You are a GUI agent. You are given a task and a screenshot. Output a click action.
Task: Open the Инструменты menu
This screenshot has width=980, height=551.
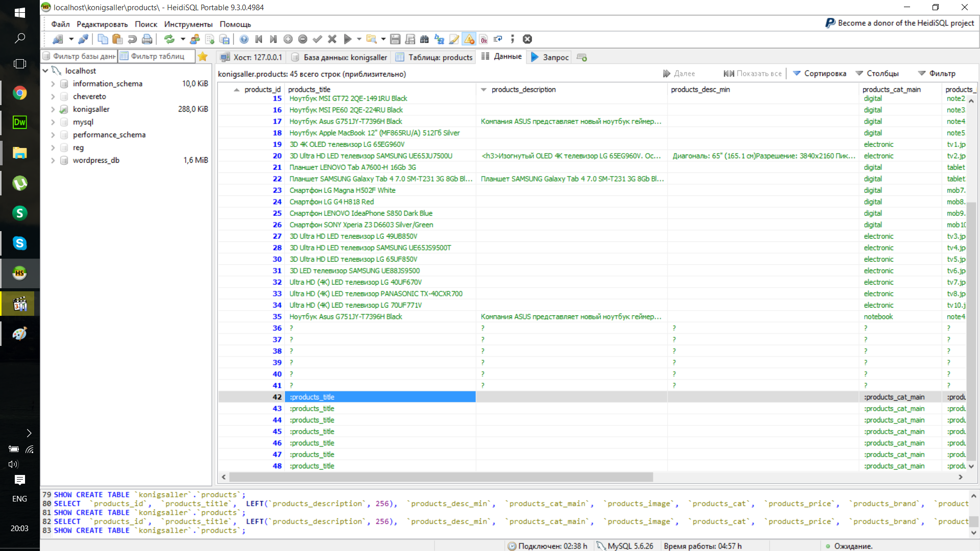click(x=188, y=24)
